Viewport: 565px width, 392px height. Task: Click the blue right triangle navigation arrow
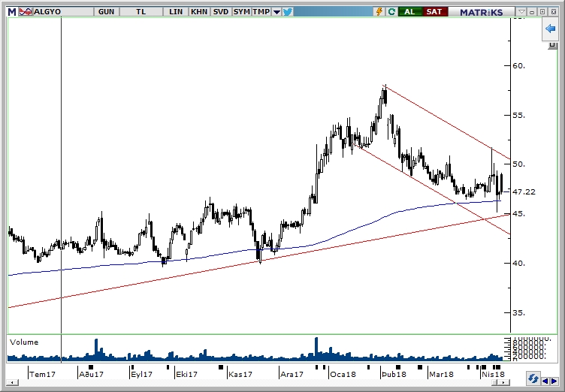(x=554, y=381)
